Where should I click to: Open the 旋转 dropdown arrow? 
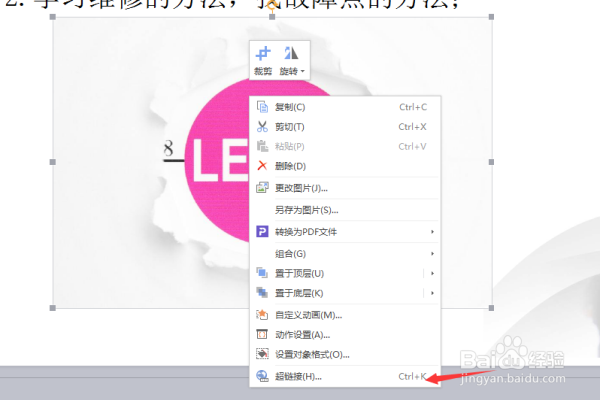(302, 71)
